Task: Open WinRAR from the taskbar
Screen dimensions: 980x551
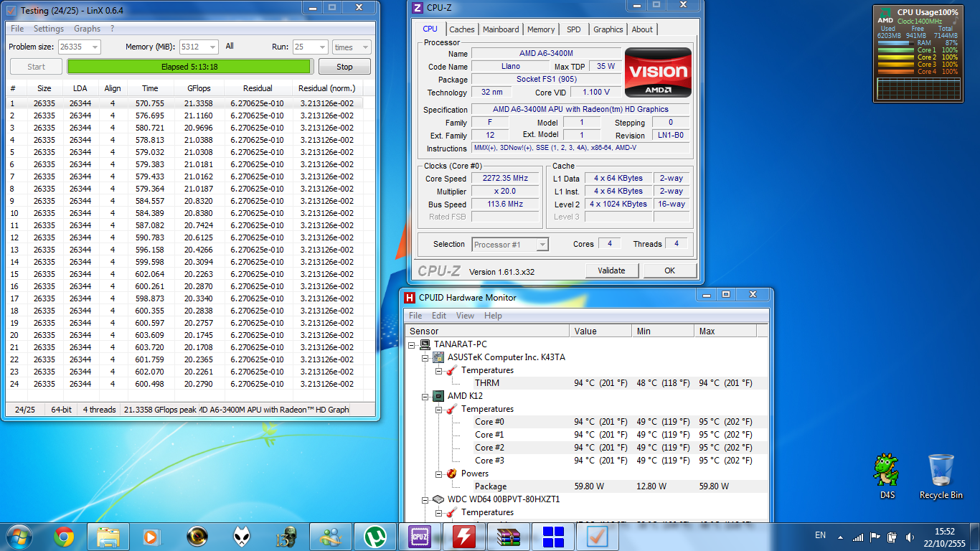Action: coord(508,536)
